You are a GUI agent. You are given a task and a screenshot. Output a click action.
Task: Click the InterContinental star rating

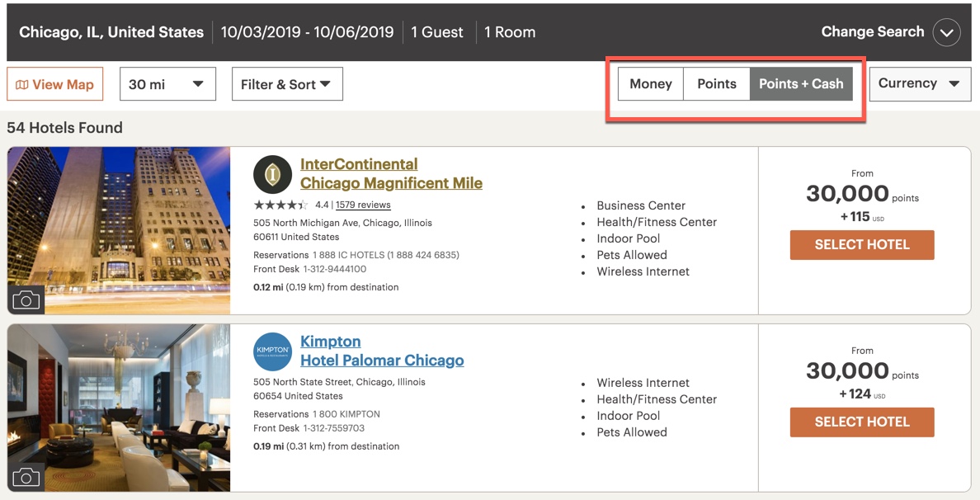[280, 205]
